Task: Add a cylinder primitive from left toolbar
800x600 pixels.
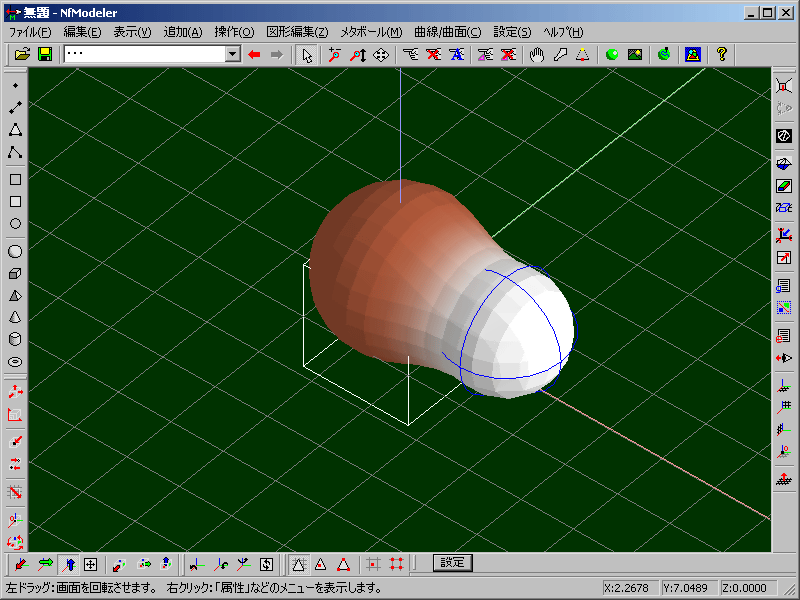Action: tap(15, 339)
